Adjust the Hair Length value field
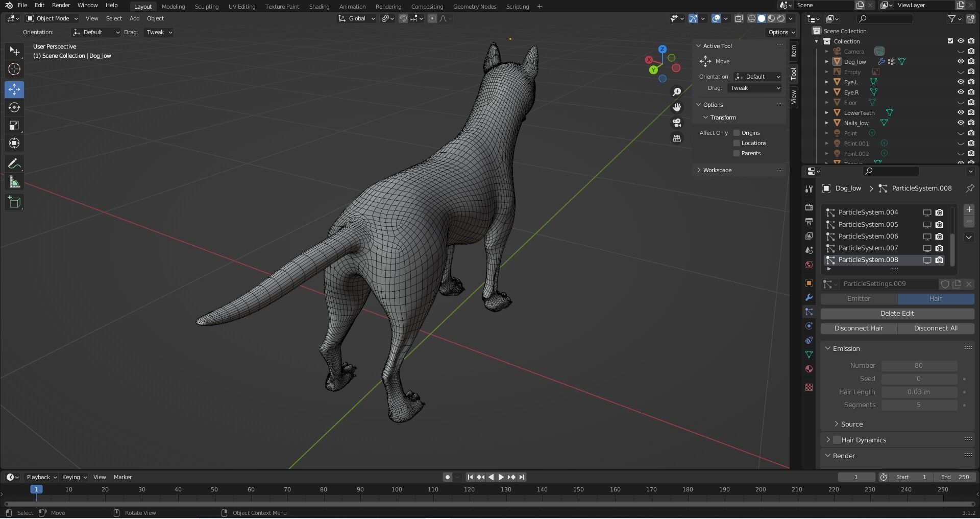 [919, 392]
